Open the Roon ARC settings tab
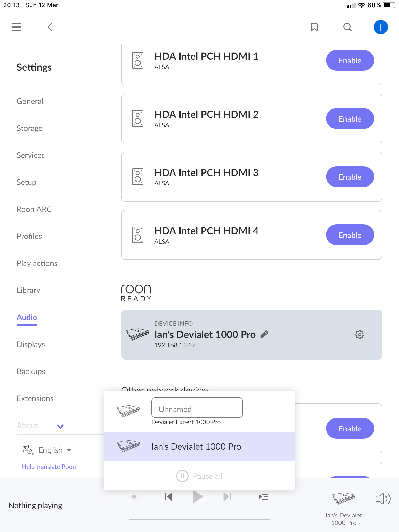Image resolution: width=399 pixels, height=532 pixels. (x=34, y=209)
